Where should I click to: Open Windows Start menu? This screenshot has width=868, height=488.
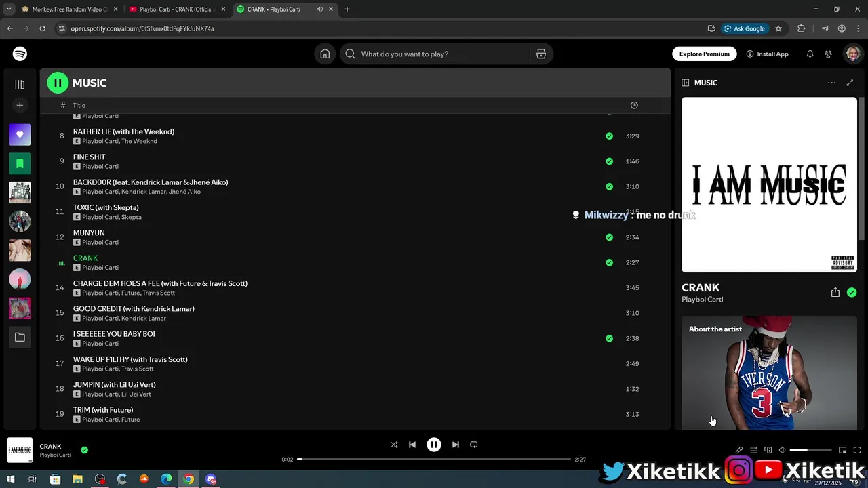(10, 479)
